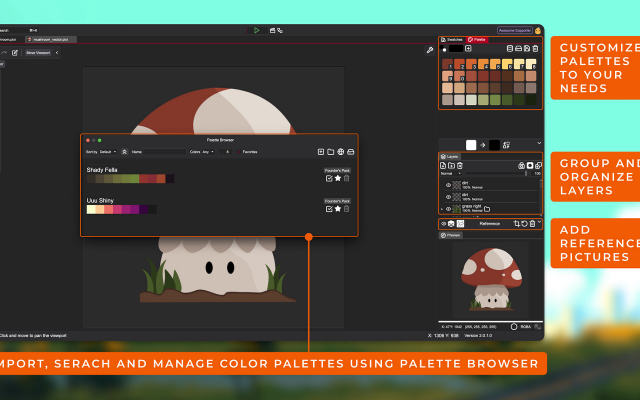Expand the chevron right of color boxes
The height and width of the screenshot is (400, 640).
pos(539,143)
